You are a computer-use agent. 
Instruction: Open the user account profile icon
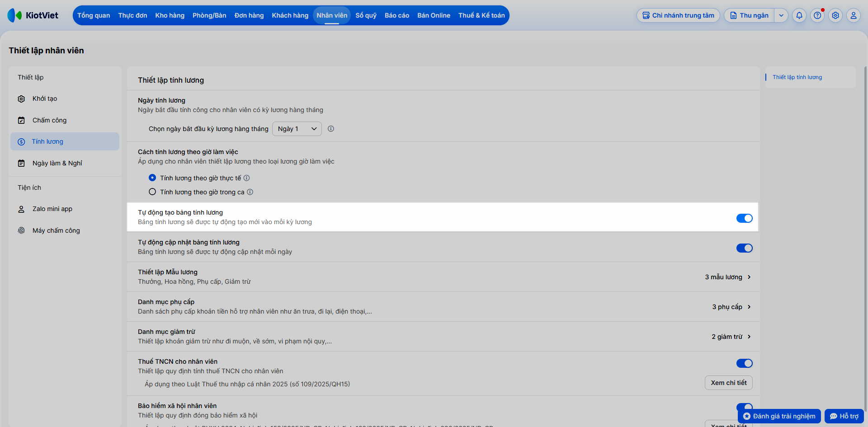pyautogui.click(x=854, y=15)
